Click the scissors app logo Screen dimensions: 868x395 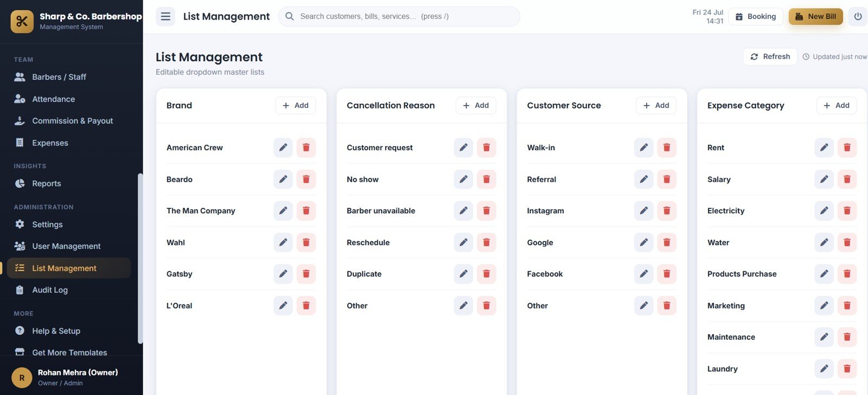(22, 22)
